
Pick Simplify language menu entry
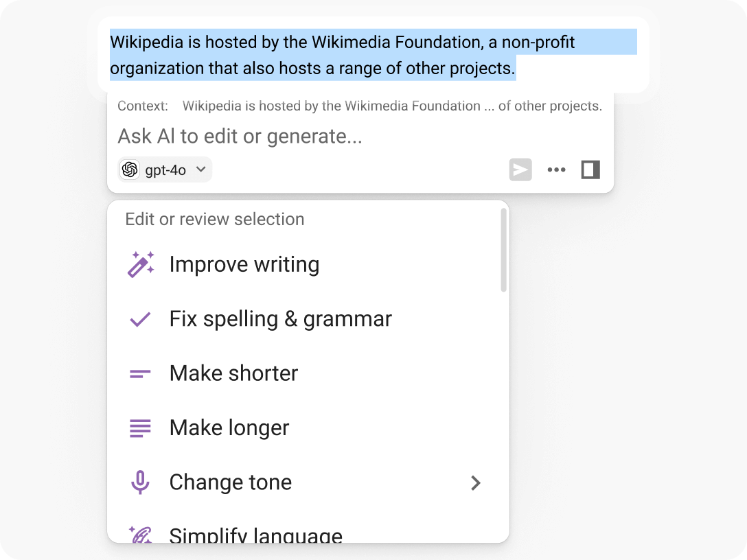pos(255,535)
